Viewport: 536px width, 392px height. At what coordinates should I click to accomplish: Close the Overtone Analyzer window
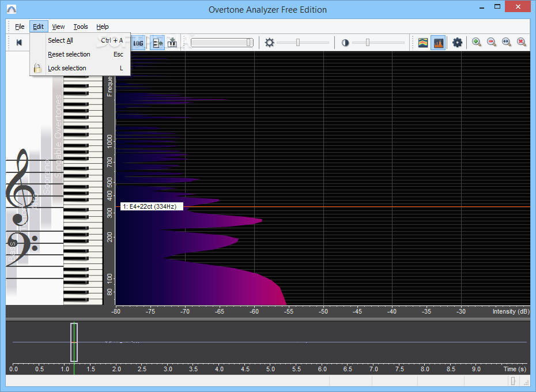tap(518, 6)
